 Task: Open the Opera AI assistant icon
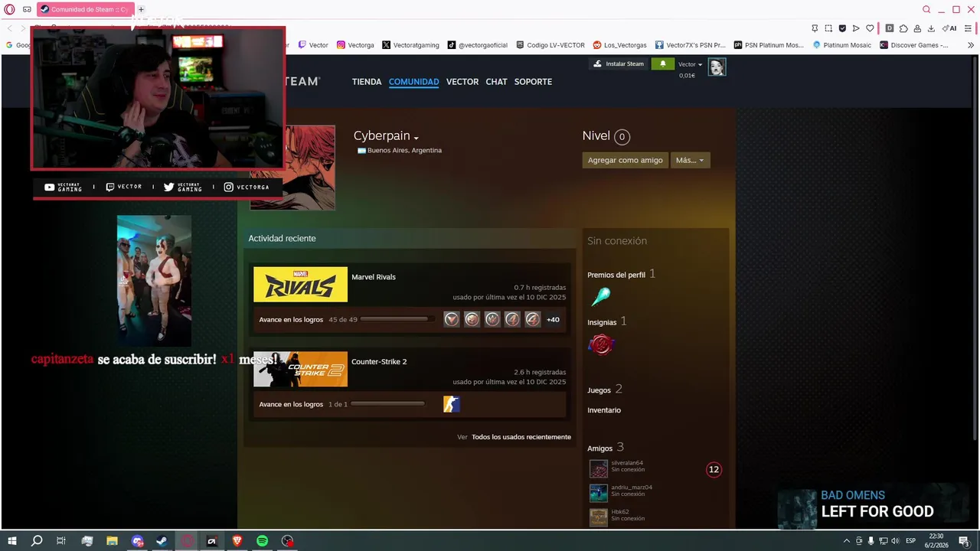(x=949, y=28)
